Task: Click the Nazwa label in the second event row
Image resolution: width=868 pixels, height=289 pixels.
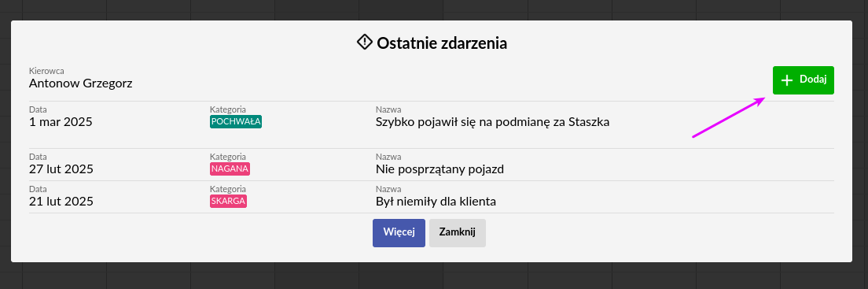Action: coord(388,157)
